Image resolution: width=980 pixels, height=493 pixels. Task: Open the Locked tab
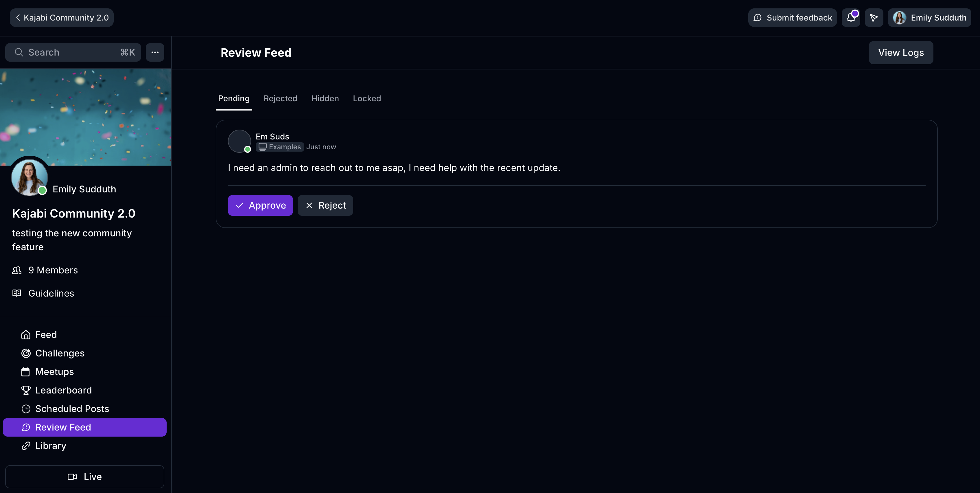(367, 99)
